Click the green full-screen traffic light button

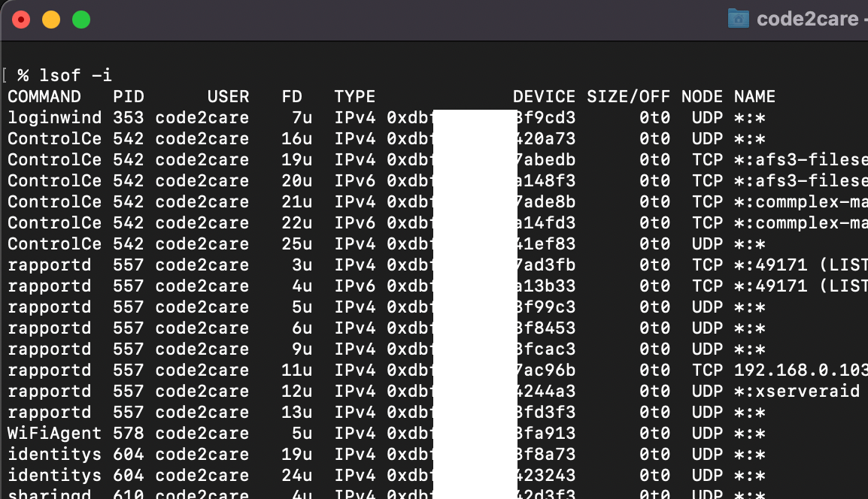80,20
